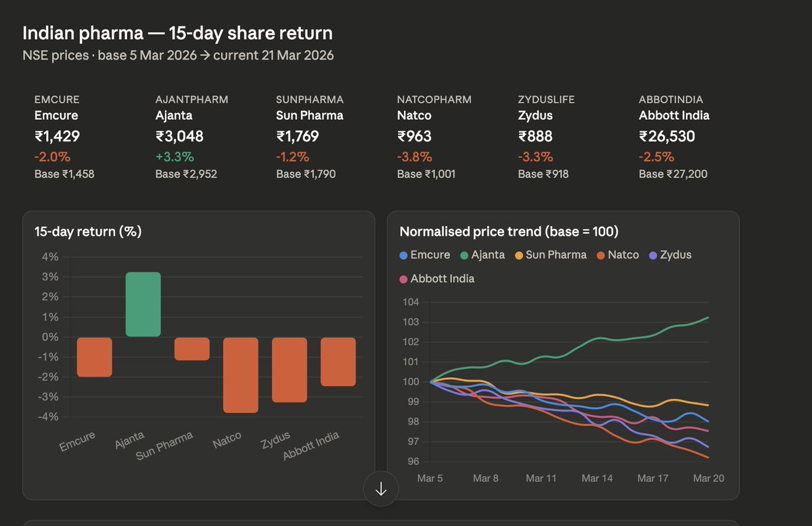Click the Zydus price ₹888
Image resolution: width=812 pixels, height=526 pixels.
click(x=535, y=136)
